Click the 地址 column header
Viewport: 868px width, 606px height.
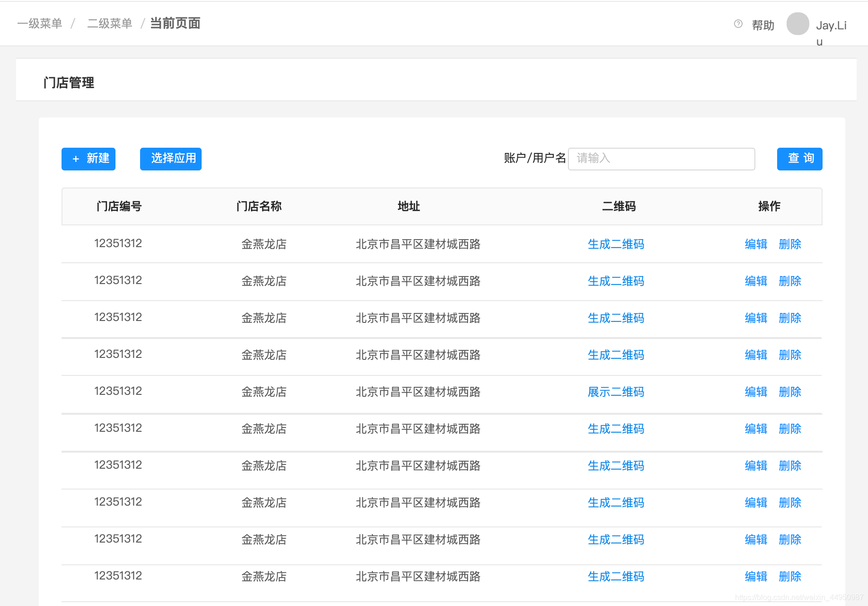tap(409, 206)
